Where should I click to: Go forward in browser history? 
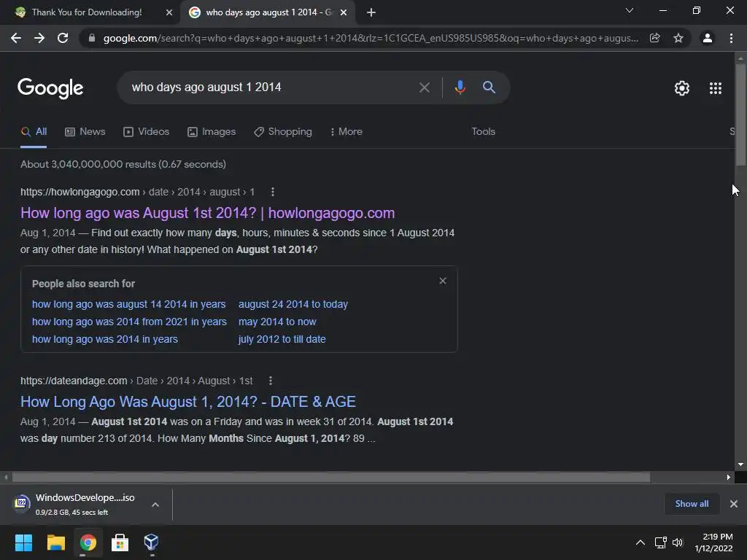pos(39,38)
